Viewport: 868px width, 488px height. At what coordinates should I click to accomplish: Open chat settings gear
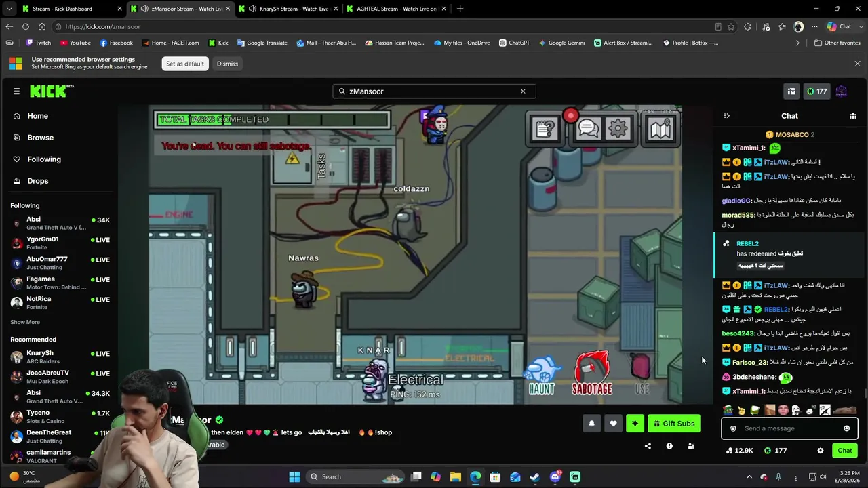(x=821, y=451)
